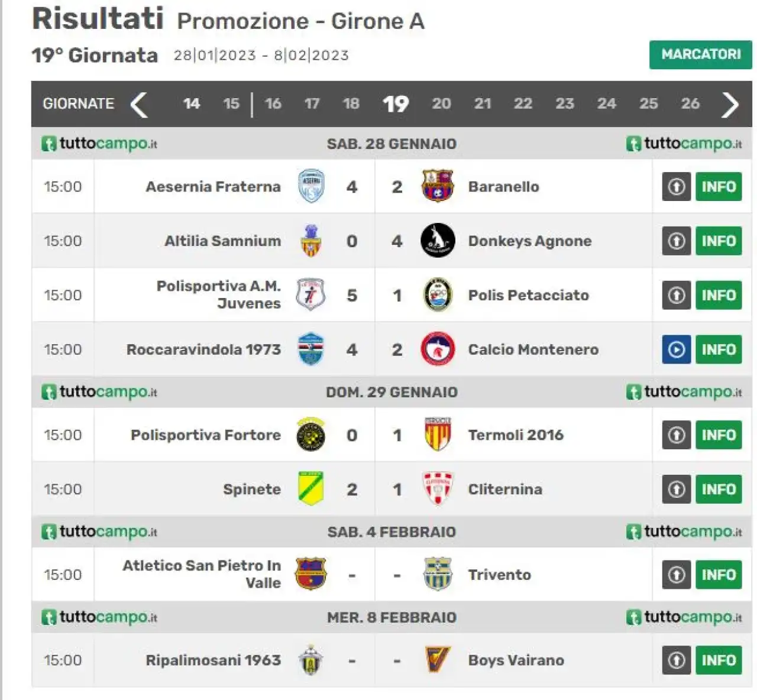The image size is (757, 700).
Task: Switch to giornata 26
Action: pos(690,104)
